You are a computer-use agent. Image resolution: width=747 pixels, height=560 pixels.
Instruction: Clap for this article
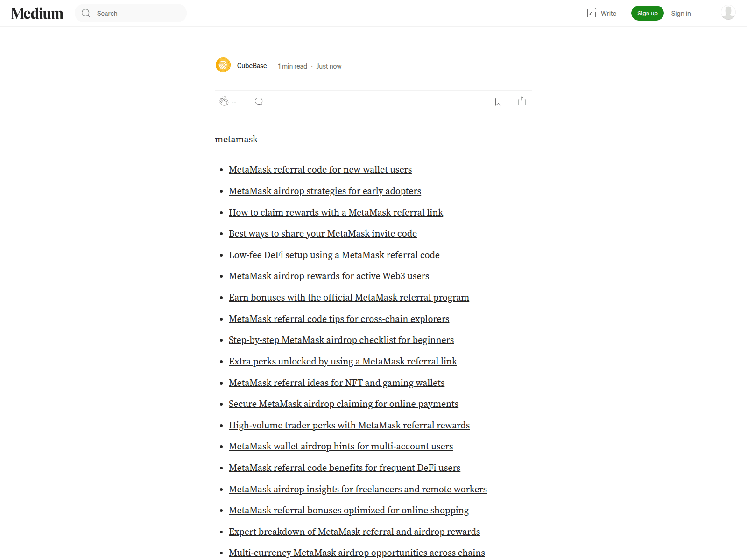click(x=224, y=101)
